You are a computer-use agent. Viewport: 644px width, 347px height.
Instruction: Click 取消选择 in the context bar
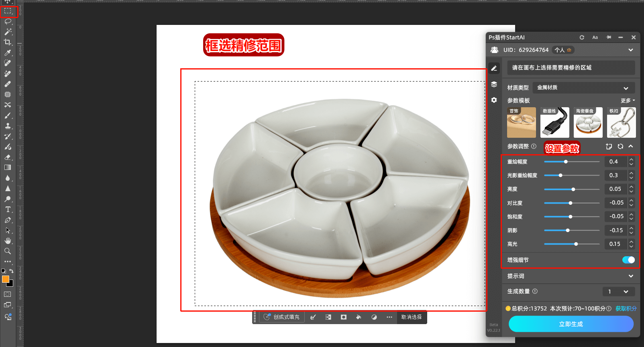412,317
